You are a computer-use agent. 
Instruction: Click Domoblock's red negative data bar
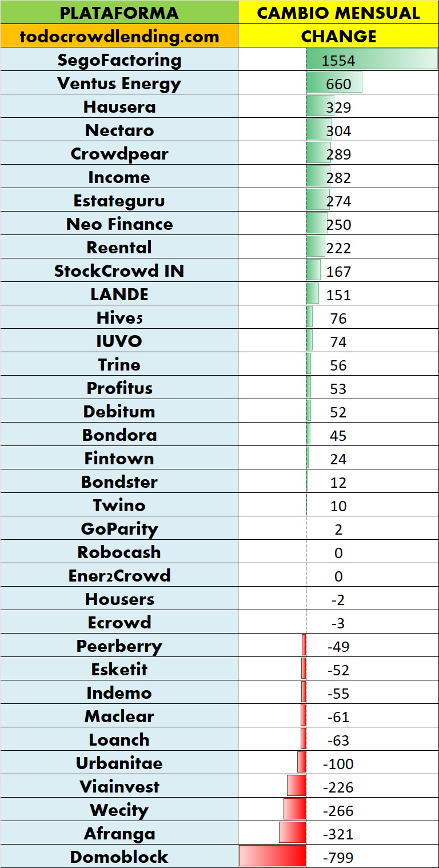(272, 857)
